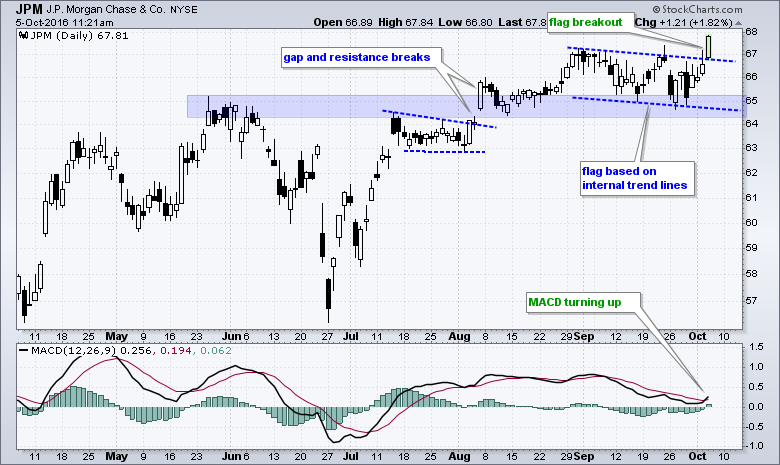Click the MACD value 0.256
Screen dimensions: 780x465
pyautogui.click(x=137, y=351)
